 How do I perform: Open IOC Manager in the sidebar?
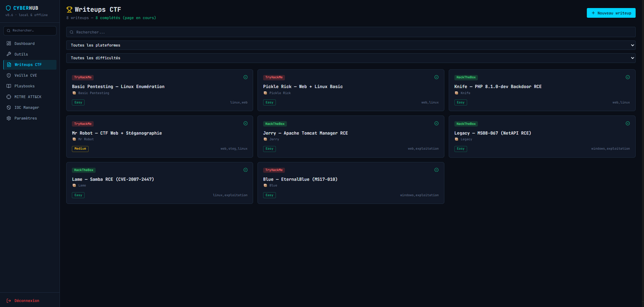[x=30, y=108]
